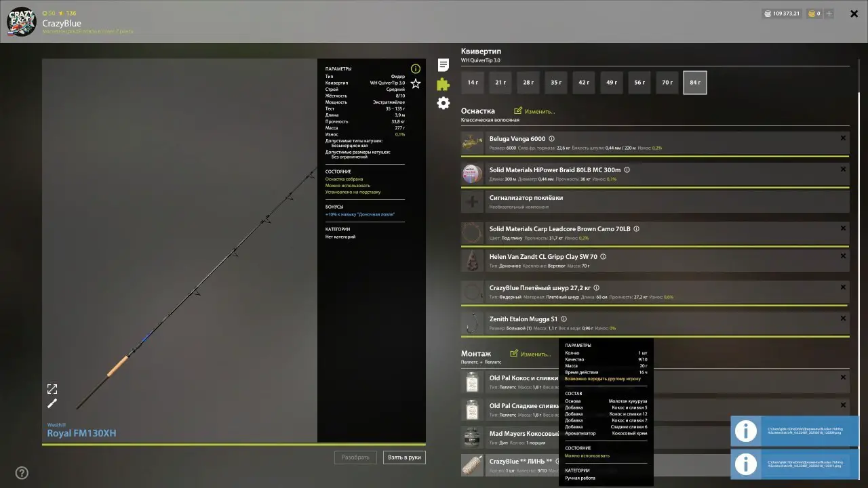Mark the rod as favorite with the star
Image resolution: width=868 pixels, height=488 pixels.
click(x=416, y=83)
